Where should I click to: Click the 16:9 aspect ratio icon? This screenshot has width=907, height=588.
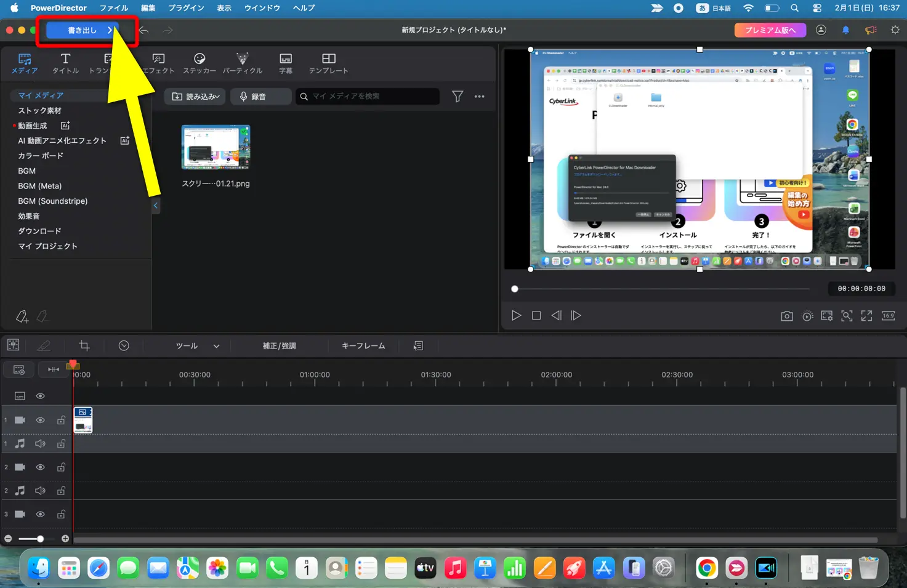(888, 315)
